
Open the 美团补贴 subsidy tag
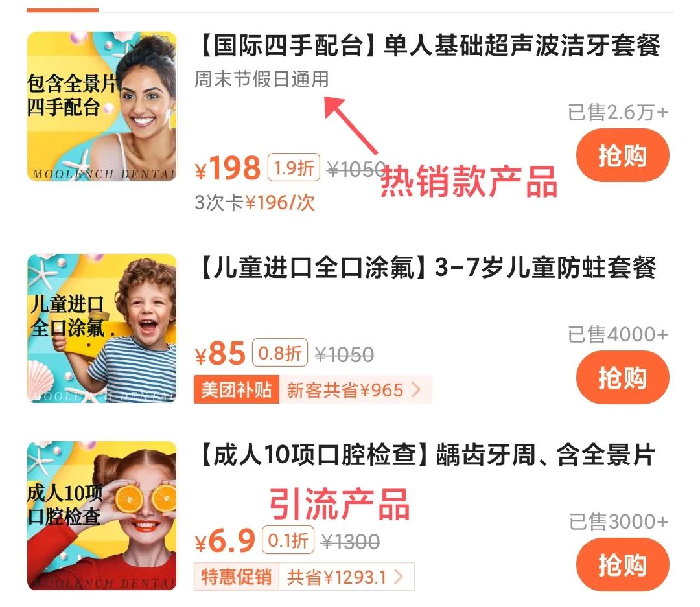point(237,389)
